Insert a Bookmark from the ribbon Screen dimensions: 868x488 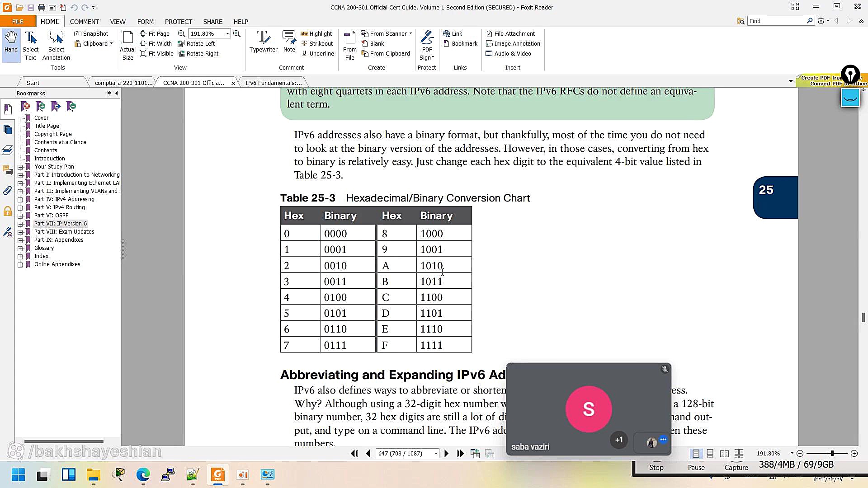460,43
